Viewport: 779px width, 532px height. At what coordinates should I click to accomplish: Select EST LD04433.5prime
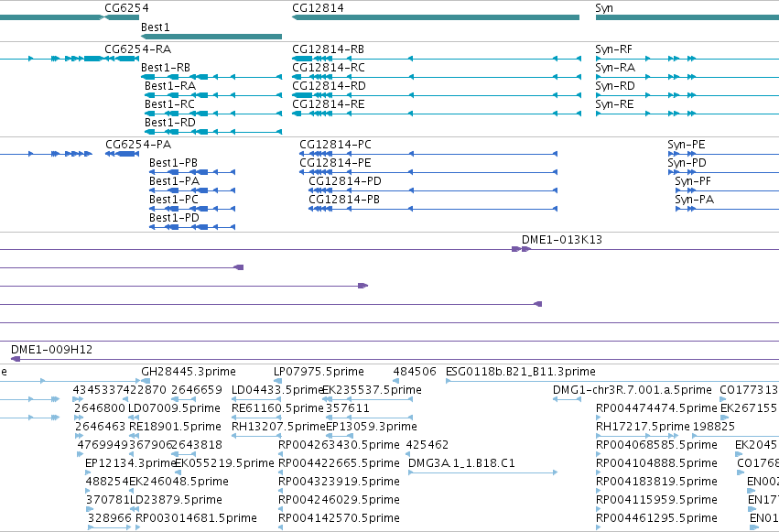(x=277, y=390)
